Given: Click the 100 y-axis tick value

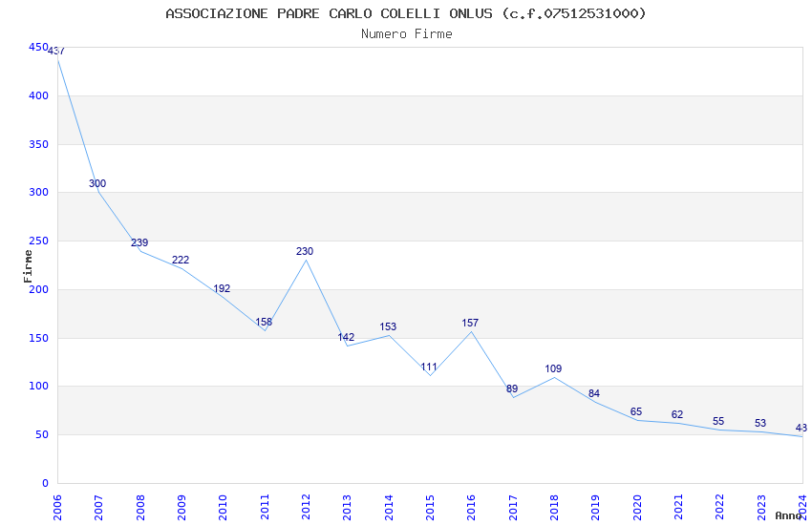Looking at the screenshot, I should click(x=38, y=386).
